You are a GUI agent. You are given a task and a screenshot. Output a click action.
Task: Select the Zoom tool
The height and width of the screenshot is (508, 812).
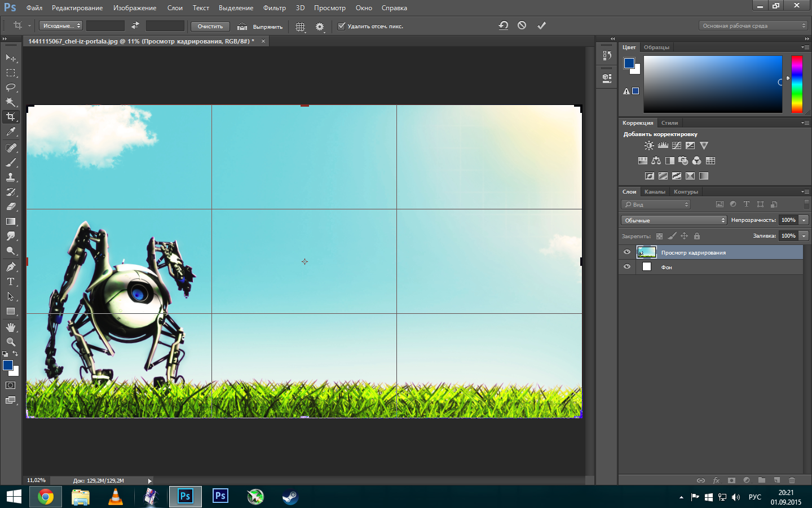pyautogui.click(x=11, y=341)
